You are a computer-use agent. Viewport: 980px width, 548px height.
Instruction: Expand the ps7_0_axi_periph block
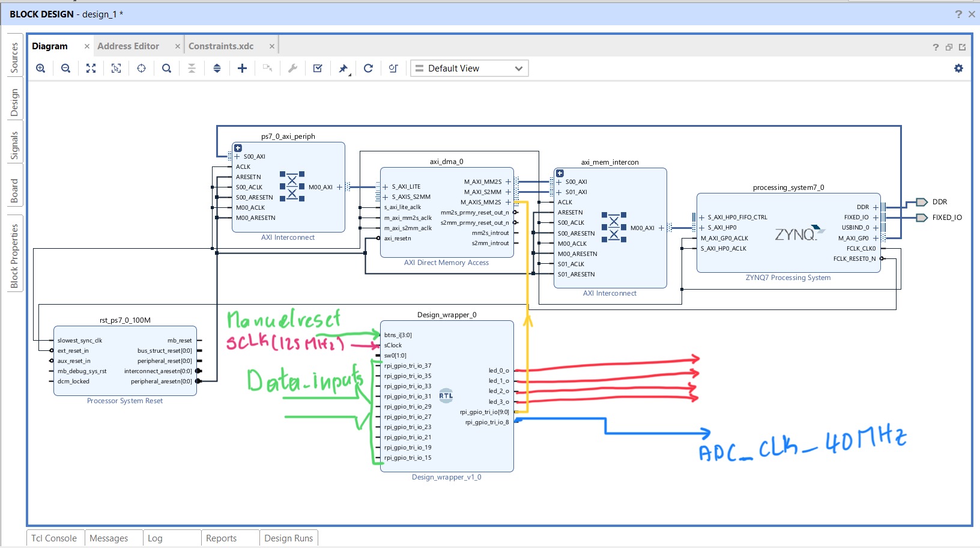pyautogui.click(x=238, y=148)
